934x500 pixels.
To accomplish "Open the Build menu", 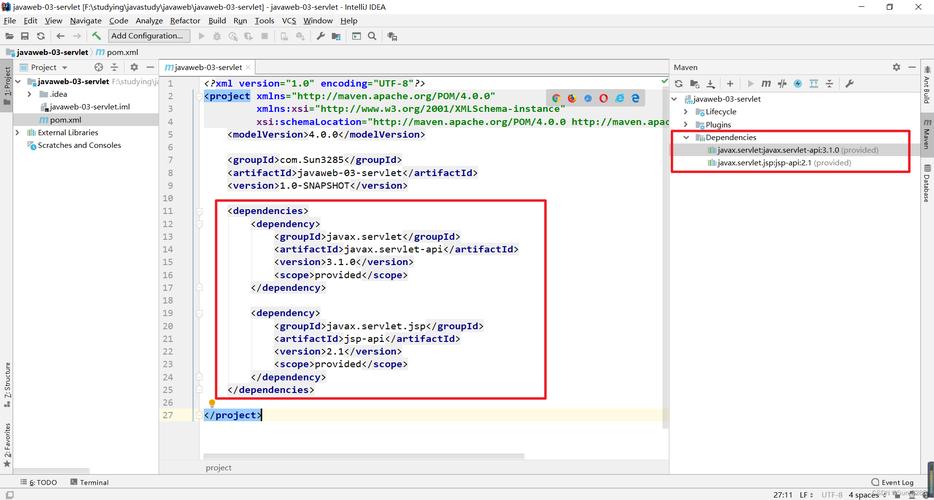I will pos(217,20).
